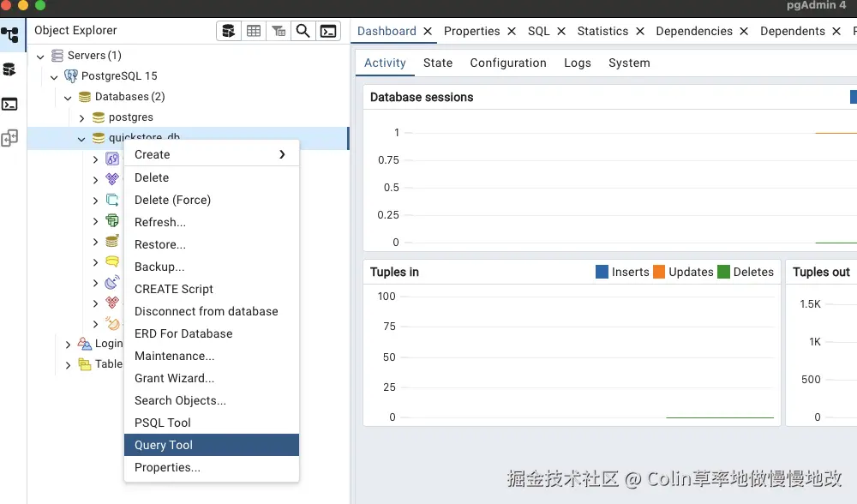Click the PSQL Tool icon in the Object Explorer toolbar
Screen dimensions: 857x504
point(328,31)
